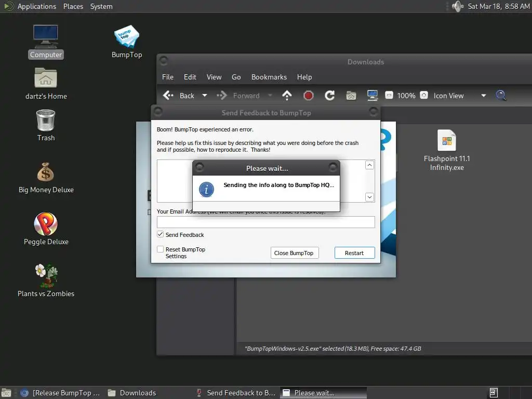Screen dimensions: 532x399
Task: Switch to Send Feedback taskbar entry
Action: pyautogui.click(x=236, y=393)
